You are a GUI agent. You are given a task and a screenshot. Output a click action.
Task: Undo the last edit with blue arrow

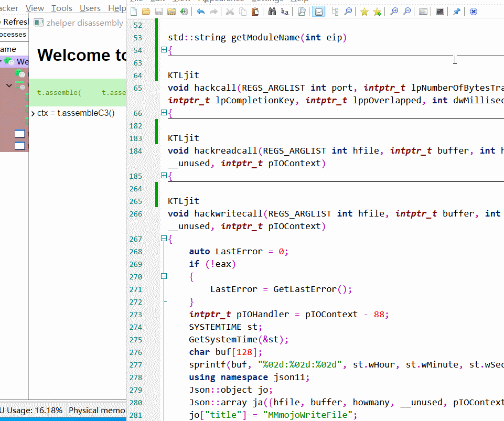(x=200, y=12)
